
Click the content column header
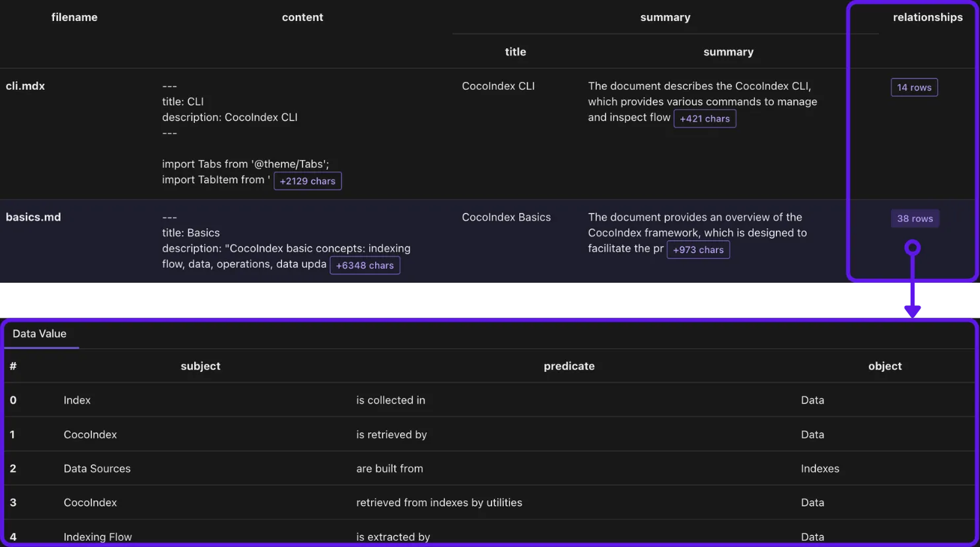[x=302, y=17]
